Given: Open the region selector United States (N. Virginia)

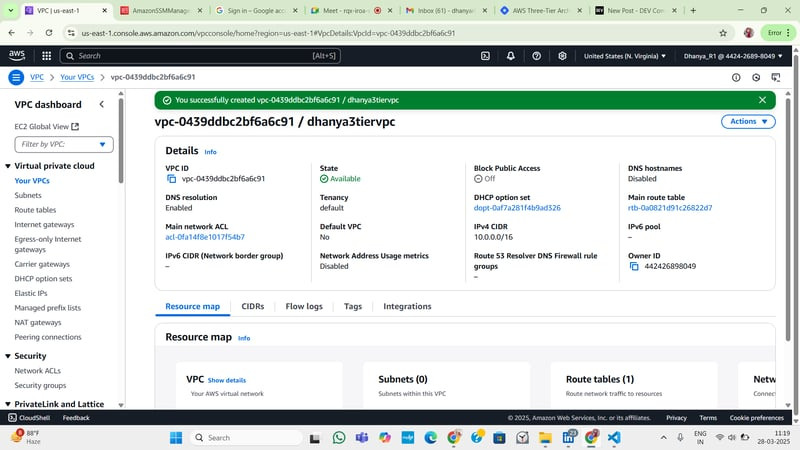Looking at the screenshot, I should [x=624, y=56].
